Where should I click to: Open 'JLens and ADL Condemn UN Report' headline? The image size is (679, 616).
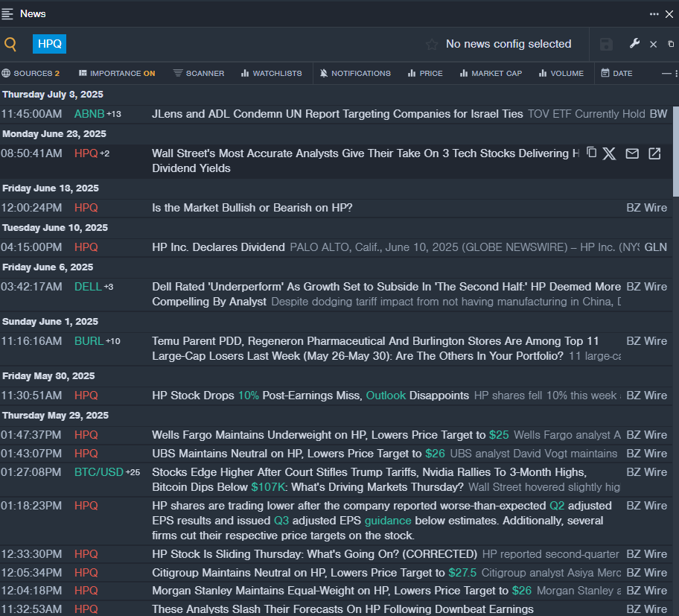point(337,114)
